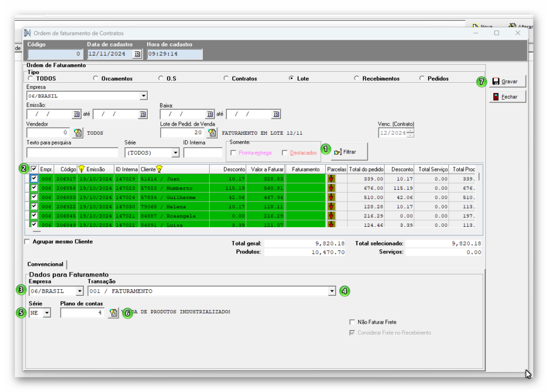Switch to the Convencional tab

(45, 264)
